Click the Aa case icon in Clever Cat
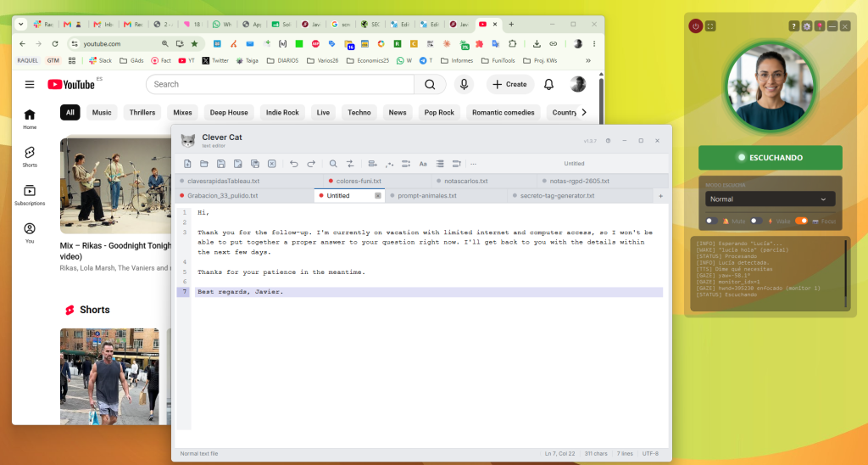 [423, 164]
